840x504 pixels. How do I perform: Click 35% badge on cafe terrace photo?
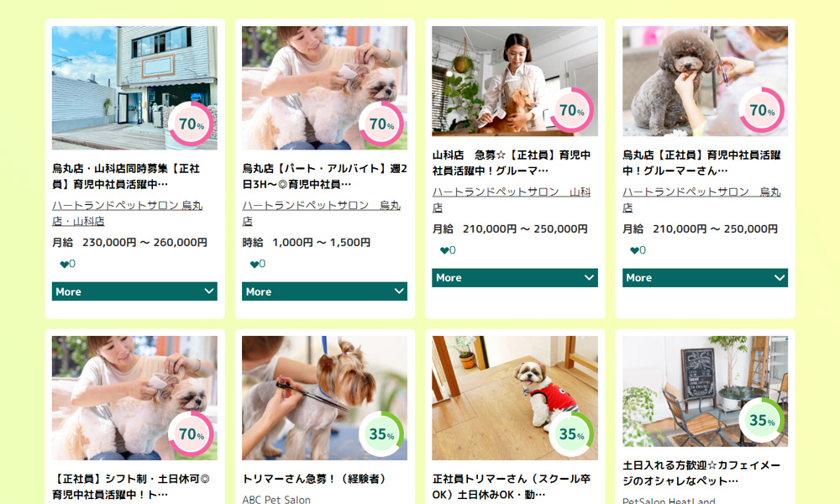[762, 421]
